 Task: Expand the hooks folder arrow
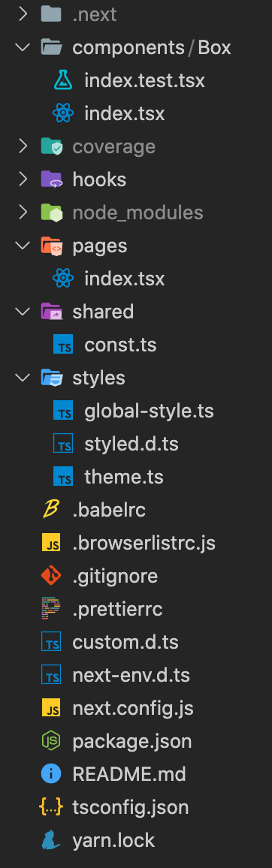point(23,180)
